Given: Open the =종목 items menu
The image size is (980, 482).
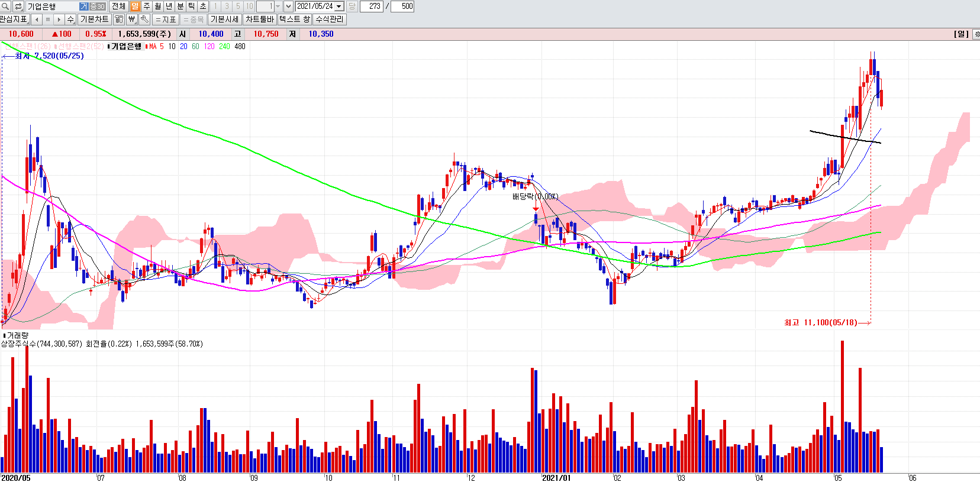Looking at the screenshot, I should click(194, 20).
